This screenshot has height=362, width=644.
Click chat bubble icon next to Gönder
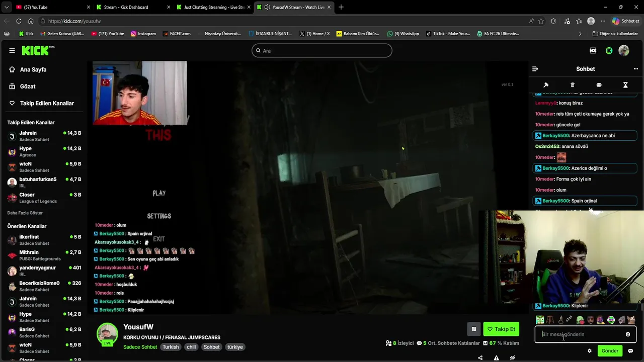click(x=630, y=351)
